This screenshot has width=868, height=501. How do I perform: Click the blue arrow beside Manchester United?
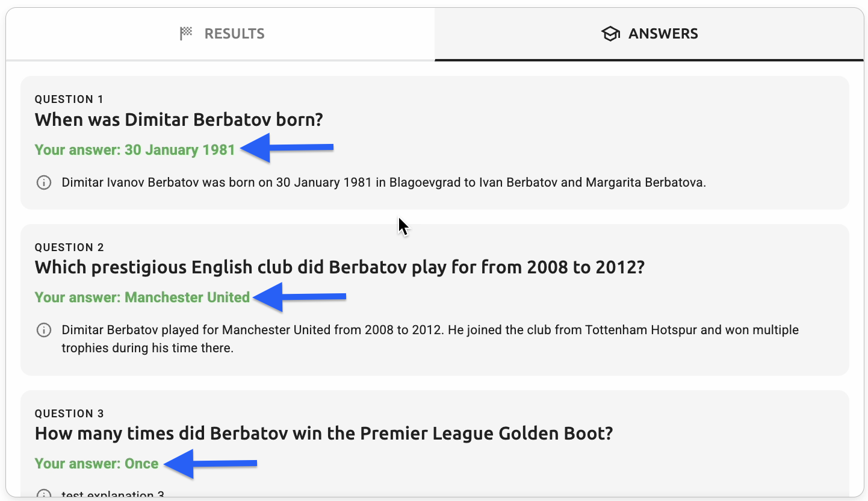(299, 297)
